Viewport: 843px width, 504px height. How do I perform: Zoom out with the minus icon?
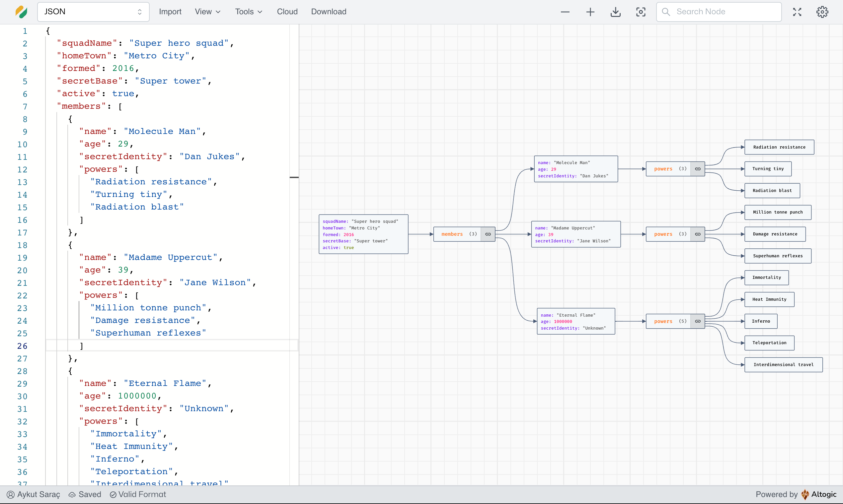[565, 12]
